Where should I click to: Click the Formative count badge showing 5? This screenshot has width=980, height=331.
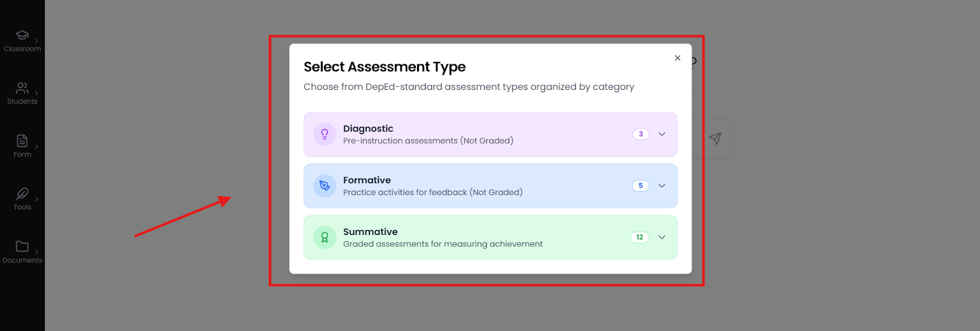(641, 186)
